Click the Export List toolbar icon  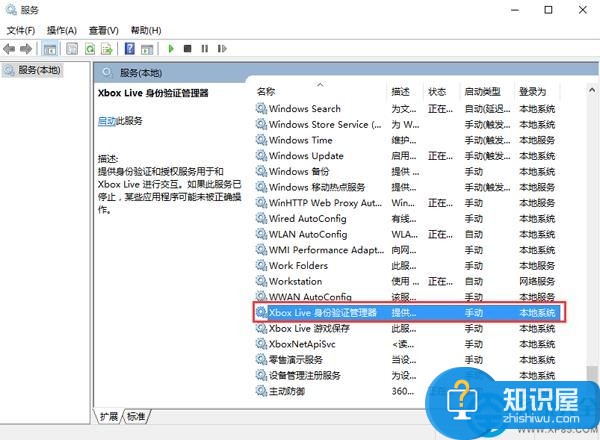[x=107, y=49]
